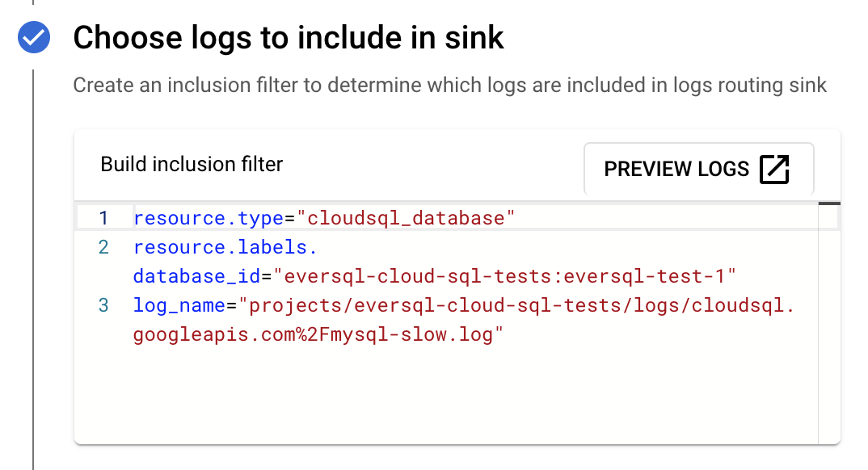Screen dimensions: 868x470
Task: Click the PREVIEW LOGS button
Action: (x=698, y=170)
